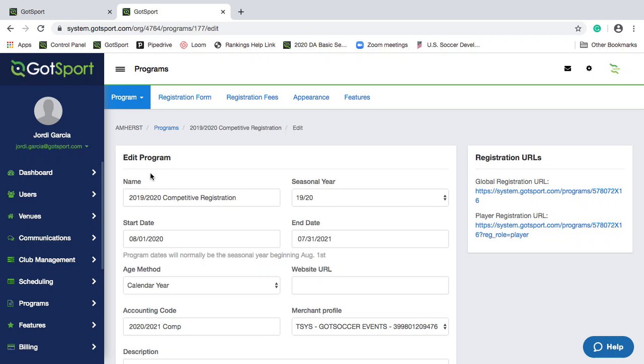Switch to the Registration Form tab

(x=185, y=97)
